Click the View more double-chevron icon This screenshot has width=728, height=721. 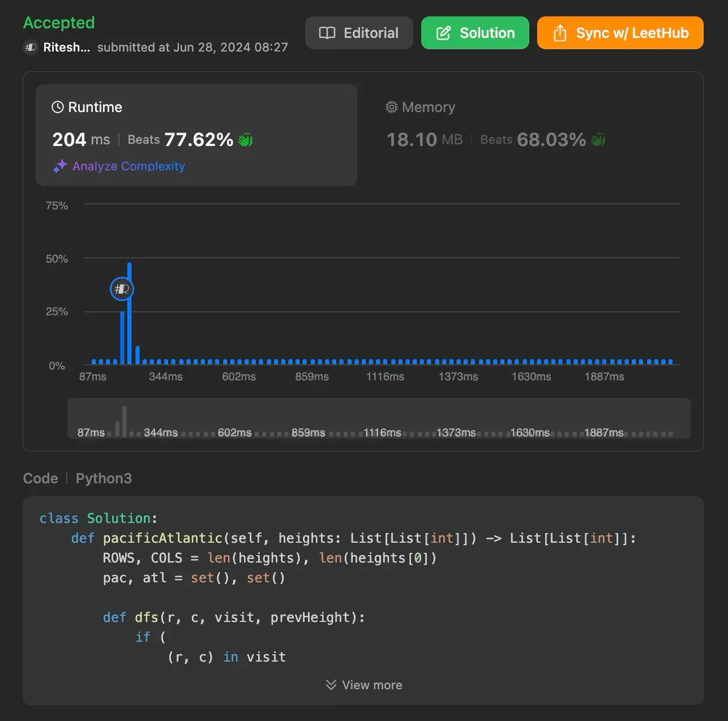pos(331,685)
